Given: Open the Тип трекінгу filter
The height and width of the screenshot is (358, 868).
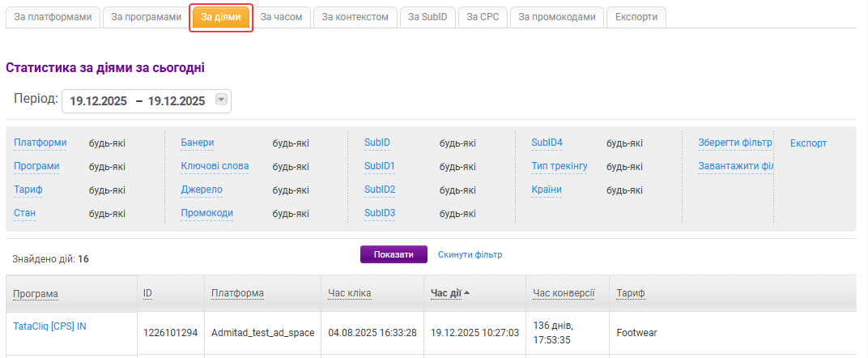Looking at the screenshot, I should [x=559, y=166].
